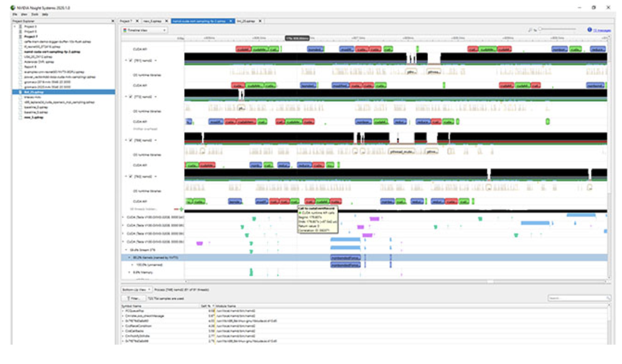Collapse the [760] namd2 thread row

coord(126,176)
